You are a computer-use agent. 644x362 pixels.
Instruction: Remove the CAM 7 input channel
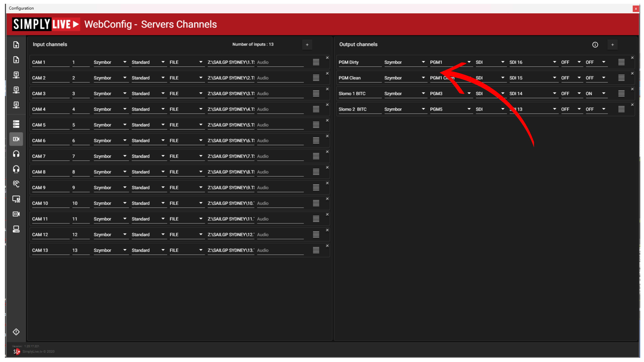pos(327,152)
